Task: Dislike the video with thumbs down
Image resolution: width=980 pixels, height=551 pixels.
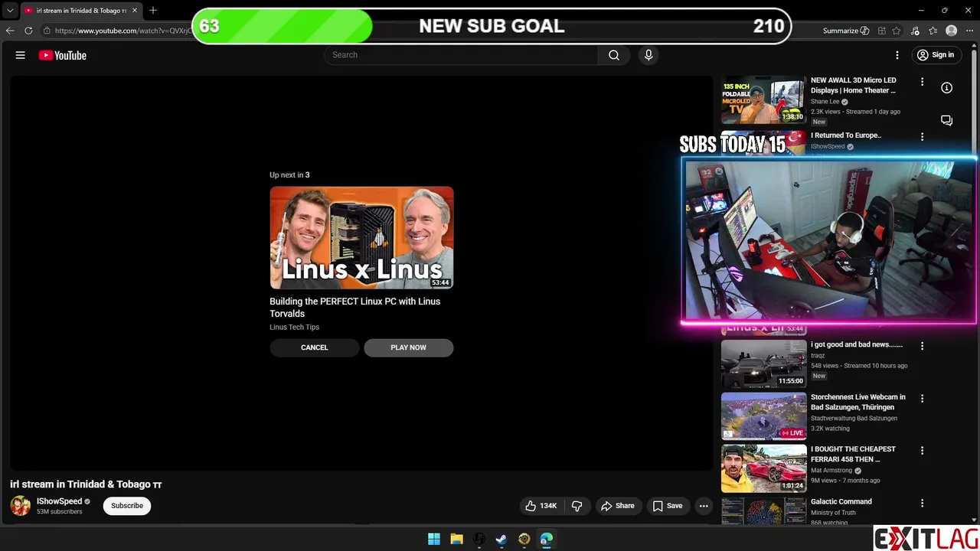Action: (577, 506)
